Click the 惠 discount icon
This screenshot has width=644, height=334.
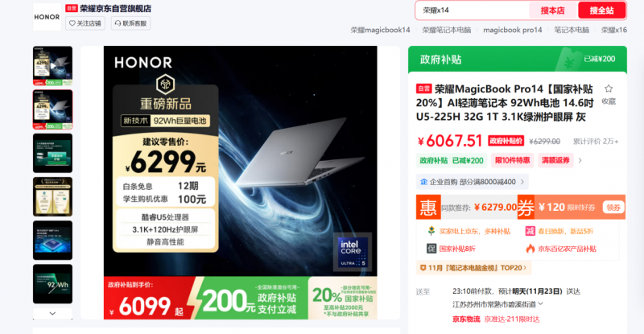(x=428, y=207)
